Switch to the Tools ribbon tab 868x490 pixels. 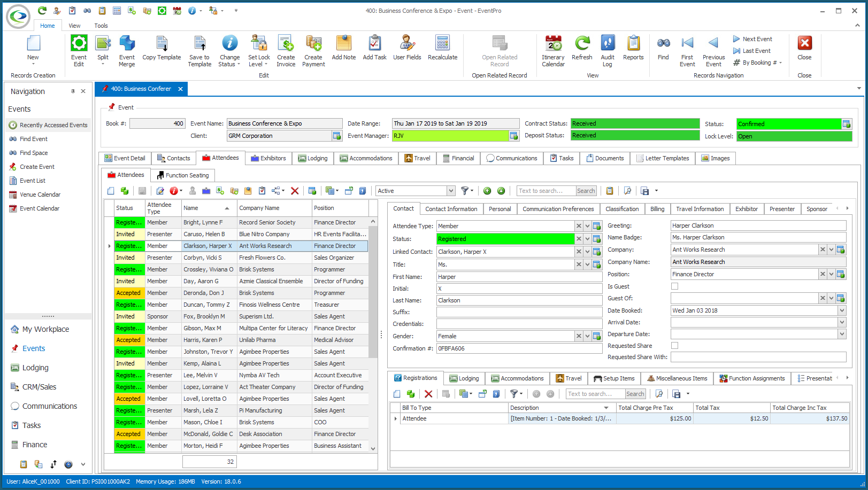(x=101, y=26)
